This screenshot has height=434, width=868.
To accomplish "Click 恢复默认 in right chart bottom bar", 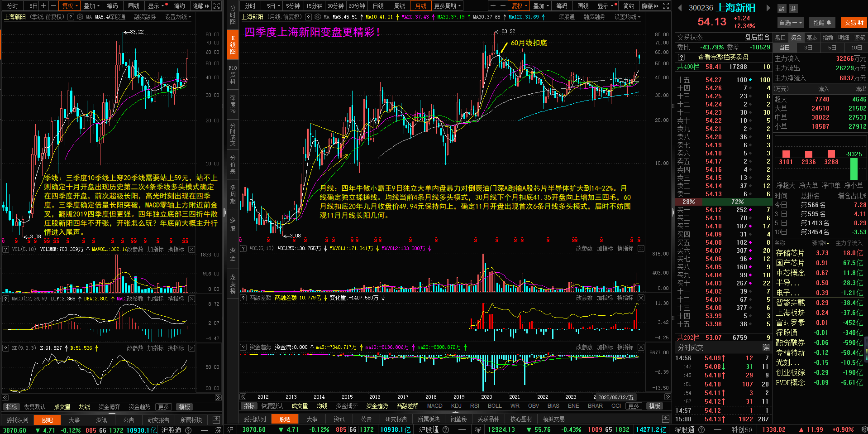I will click(272, 406).
